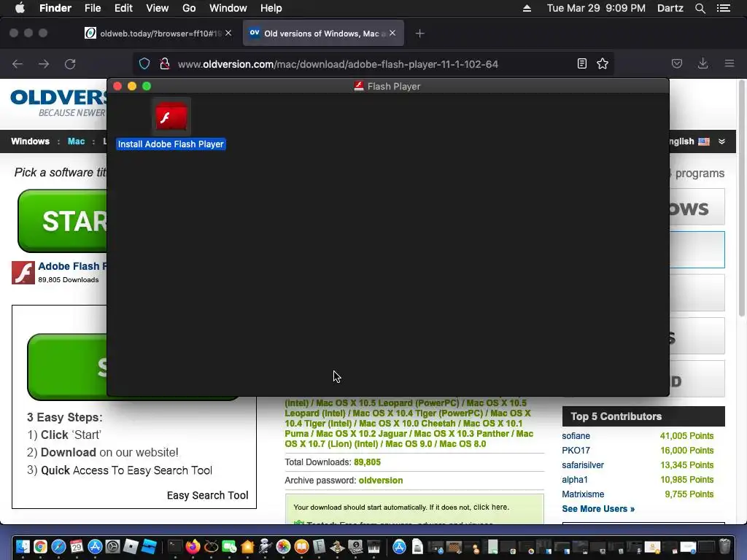Open Terminal from the dock
Image resolution: width=747 pixels, height=560 pixels.
(175, 546)
